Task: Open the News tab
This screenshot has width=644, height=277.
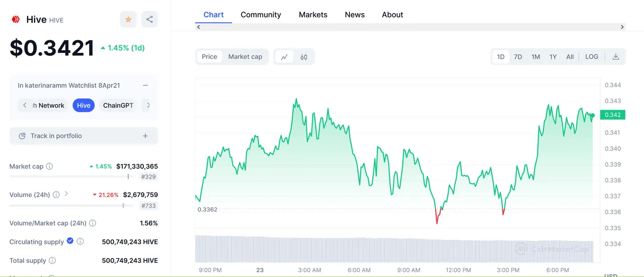Action: [x=355, y=15]
